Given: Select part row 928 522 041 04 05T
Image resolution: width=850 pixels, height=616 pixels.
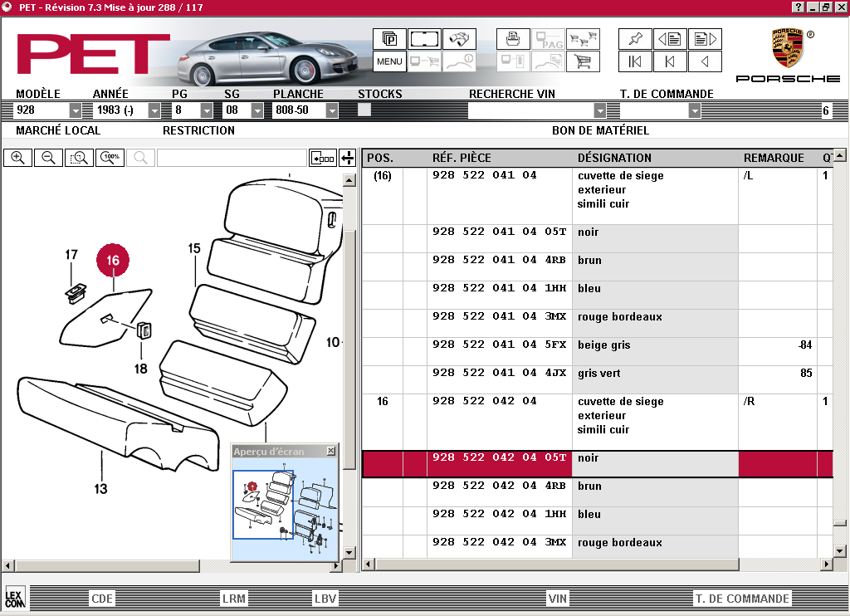Looking at the screenshot, I should 598,238.
